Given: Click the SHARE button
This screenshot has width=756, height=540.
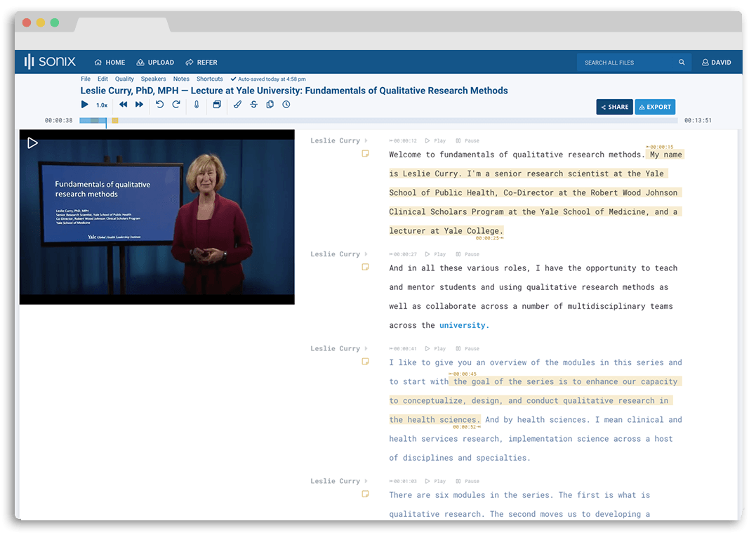Looking at the screenshot, I should (614, 107).
